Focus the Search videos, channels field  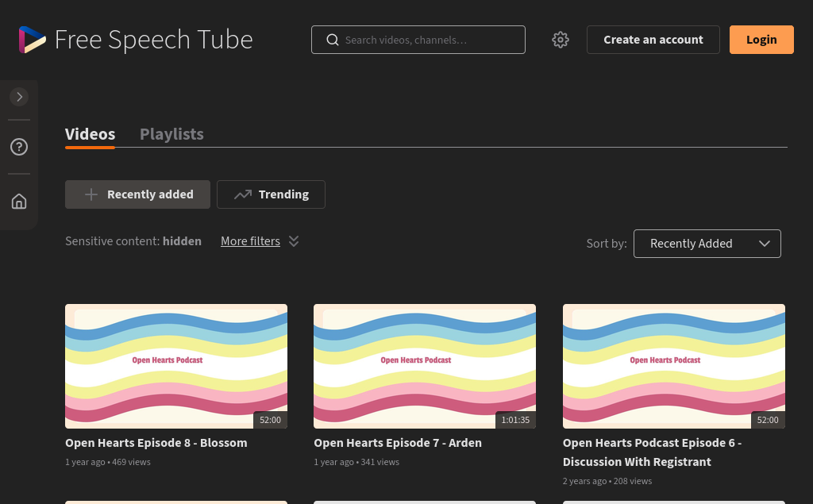tap(418, 40)
